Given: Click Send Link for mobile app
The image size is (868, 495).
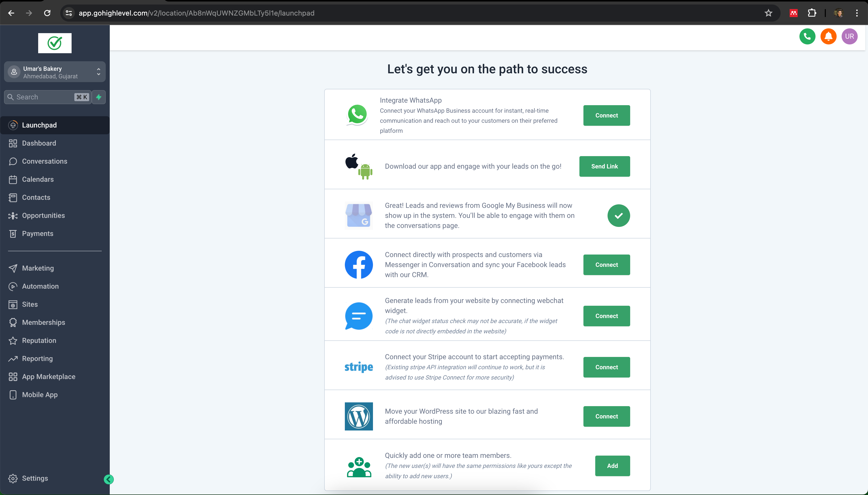Looking at the screenshot, I should tap(604, 166).
